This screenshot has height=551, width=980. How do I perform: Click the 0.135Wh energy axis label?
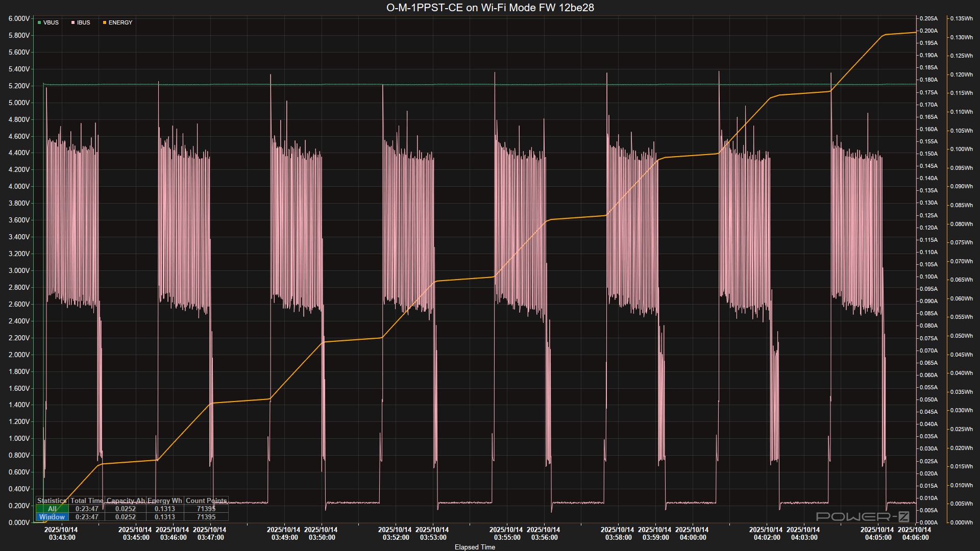point(961,18)
